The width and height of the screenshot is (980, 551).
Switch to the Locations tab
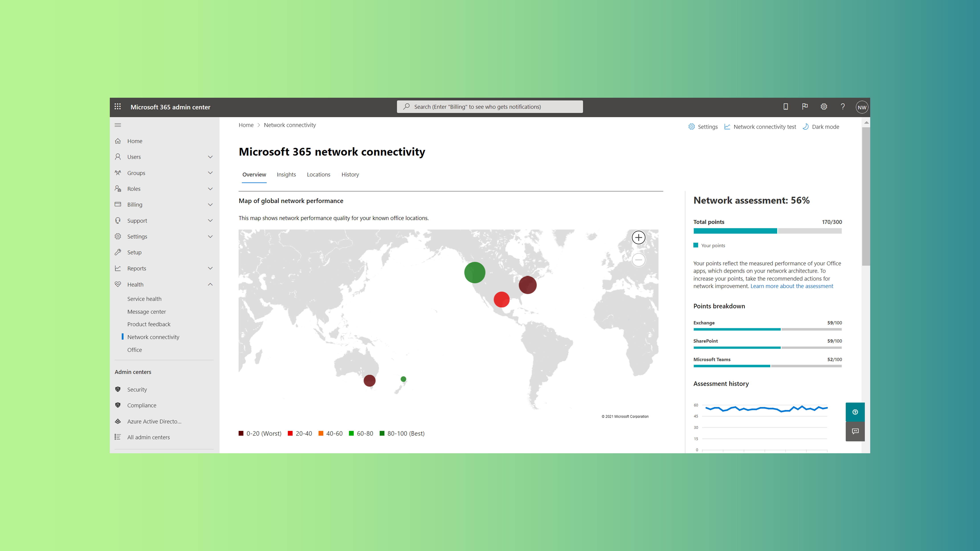click(x=318, y=175)
